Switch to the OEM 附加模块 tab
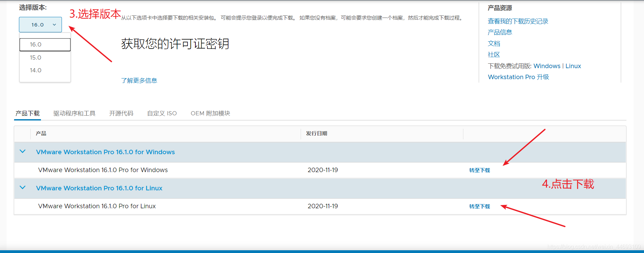644x253 pixels. 211,113
